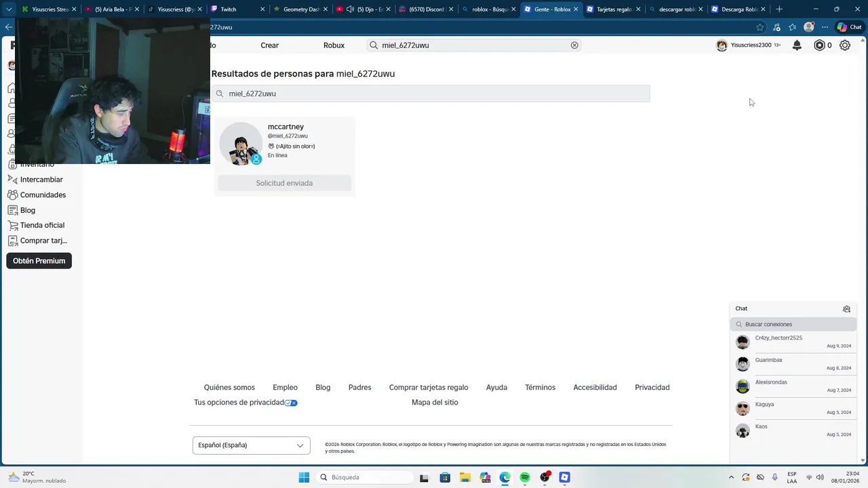868x488 pixels.
Task: Open Términos footer link
Action: coord(540,388)
